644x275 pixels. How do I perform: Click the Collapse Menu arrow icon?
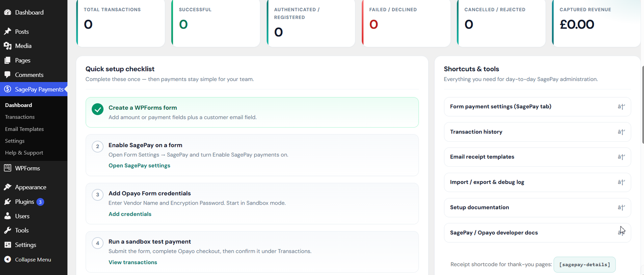pyautogui.click(x=8, y=259)
